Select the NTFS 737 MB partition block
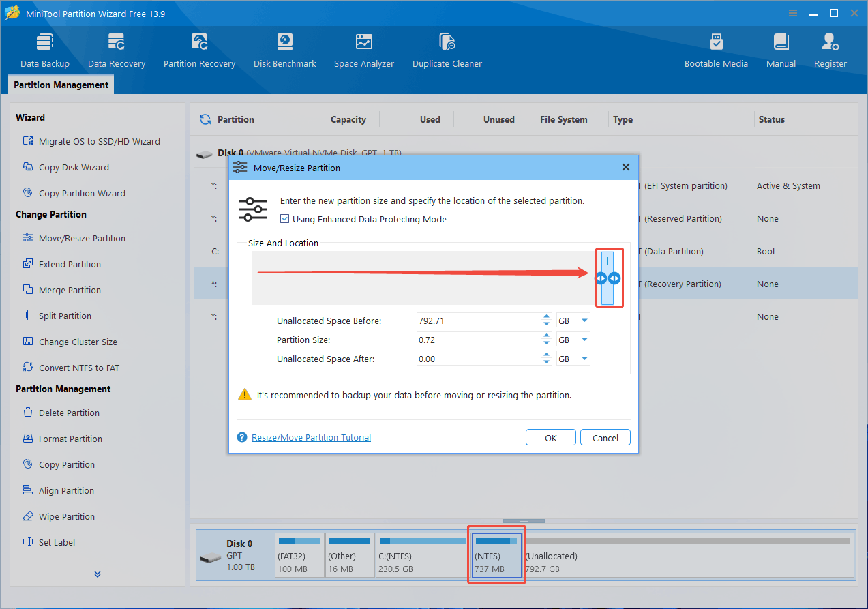Screen dimensions: 868x609 (496, 555)
